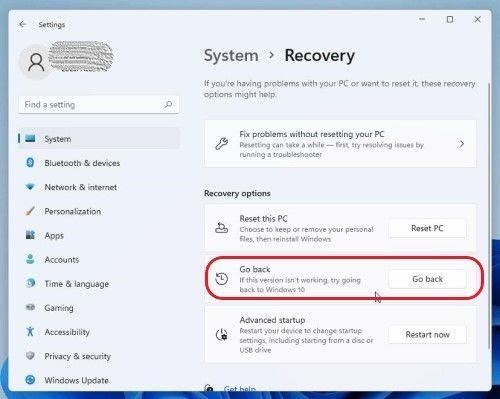Click the wrench troubleshooter icon
The image size is (500, 399).
[x=221, y=144]
